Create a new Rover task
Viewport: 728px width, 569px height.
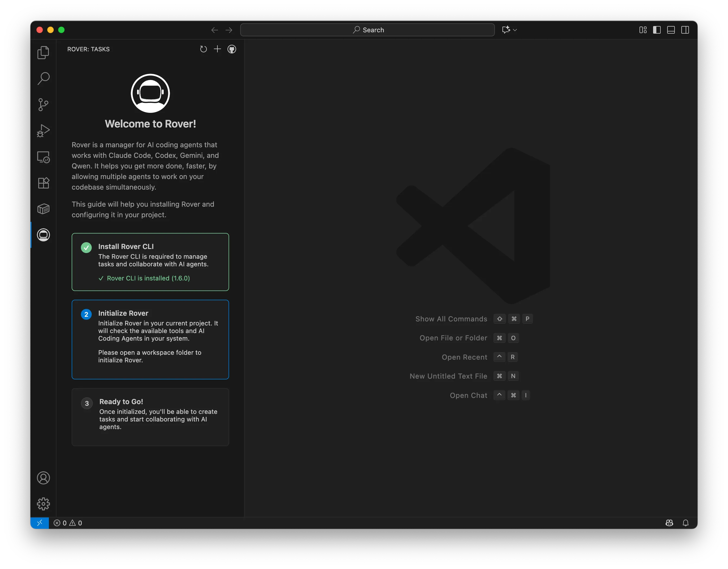(217, 49)
